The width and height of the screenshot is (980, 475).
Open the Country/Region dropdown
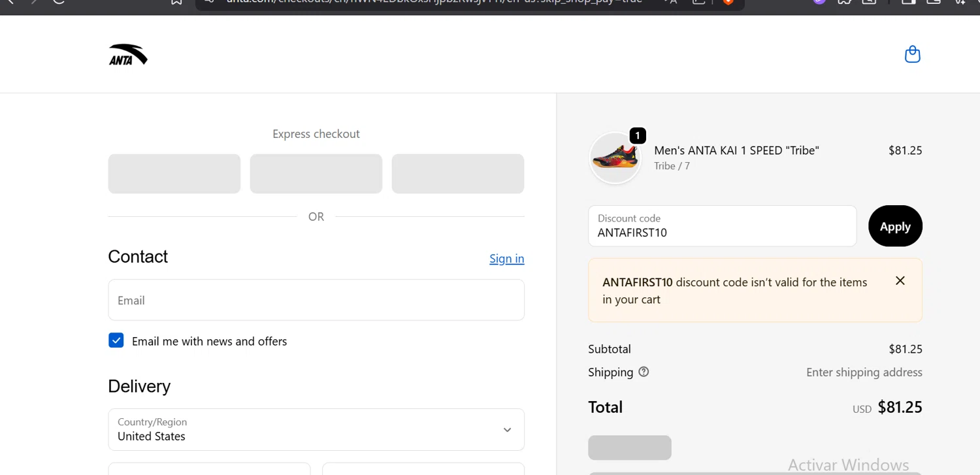316,429
